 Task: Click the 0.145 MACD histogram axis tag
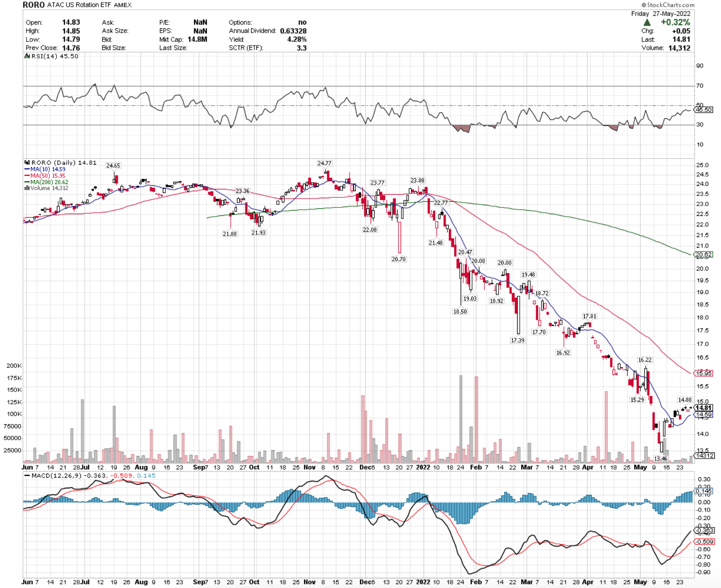pyautogui.click(x=704, y=491)
